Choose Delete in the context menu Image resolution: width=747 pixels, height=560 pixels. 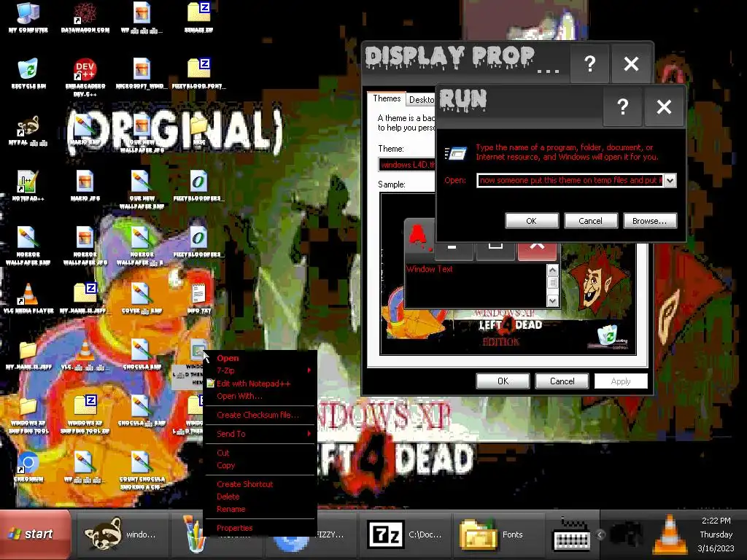tap(260, 497)
